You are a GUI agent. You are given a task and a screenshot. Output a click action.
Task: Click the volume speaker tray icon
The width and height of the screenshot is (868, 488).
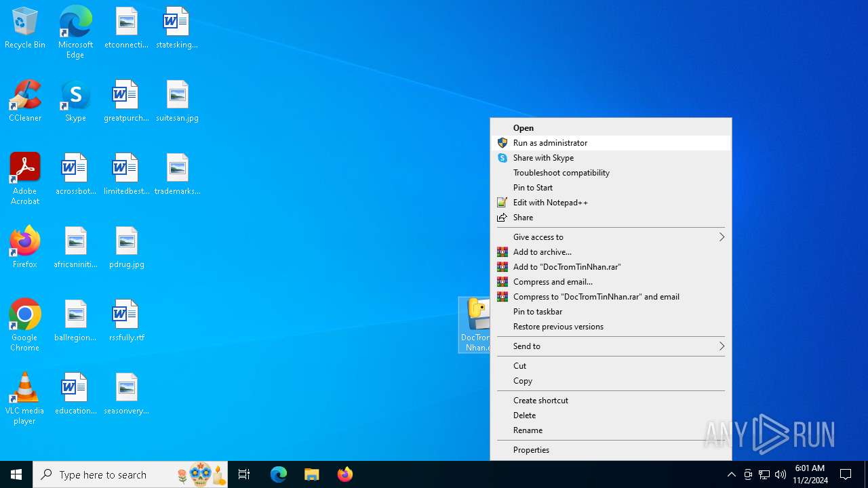(x=781, y=474)
